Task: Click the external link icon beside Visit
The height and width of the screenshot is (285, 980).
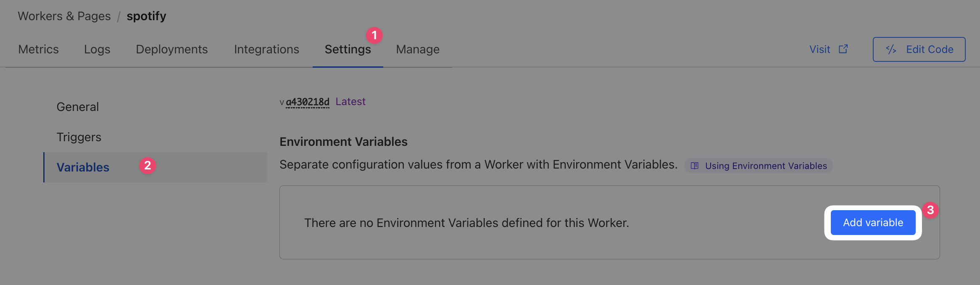Action: coord(843,49)
